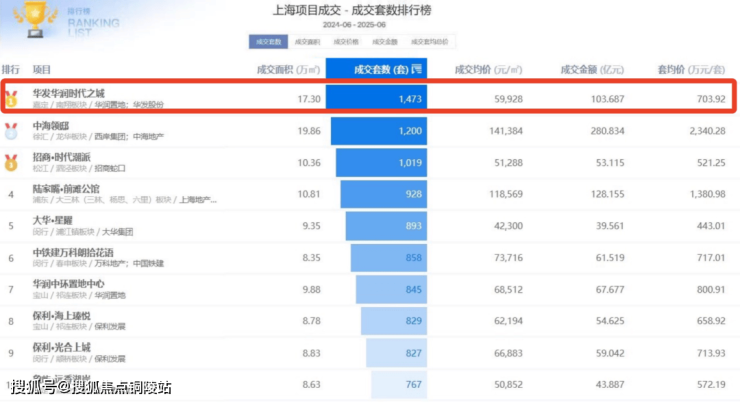Open the 成交套均总价 tab
This screenshot has height=403, width=740.
pos(429,42)
